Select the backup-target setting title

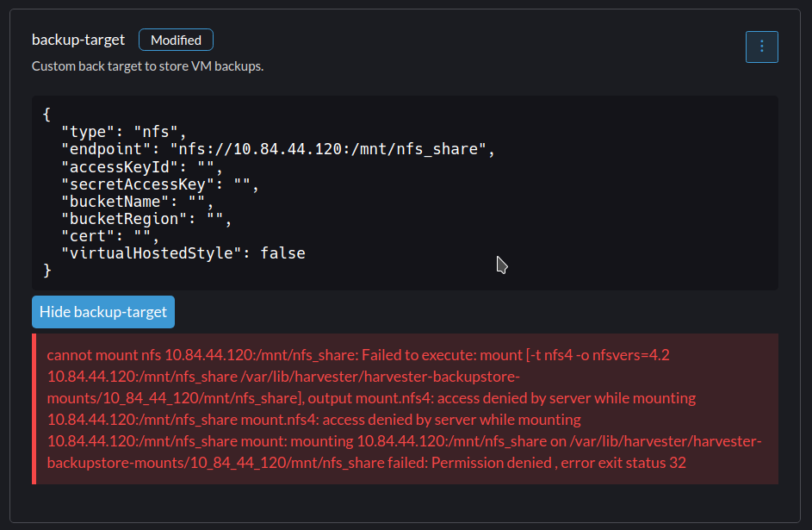pos(77,40)
